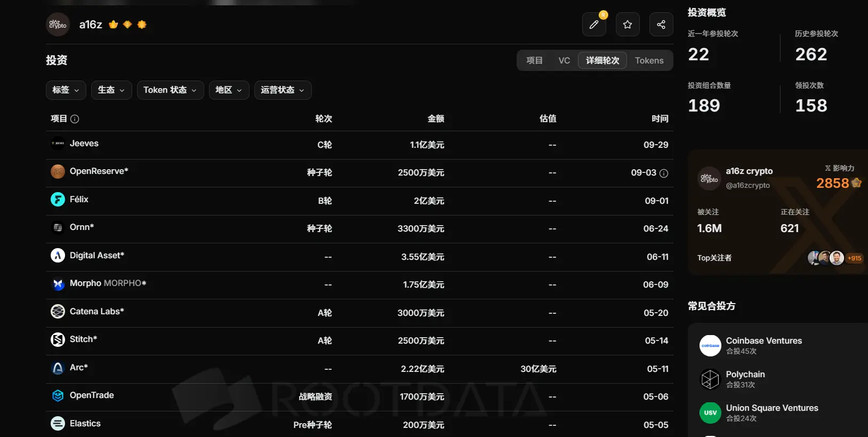The image size is (868, 437).
Task: Open the Token 状态 dropdown
Action: coord(170,90)
